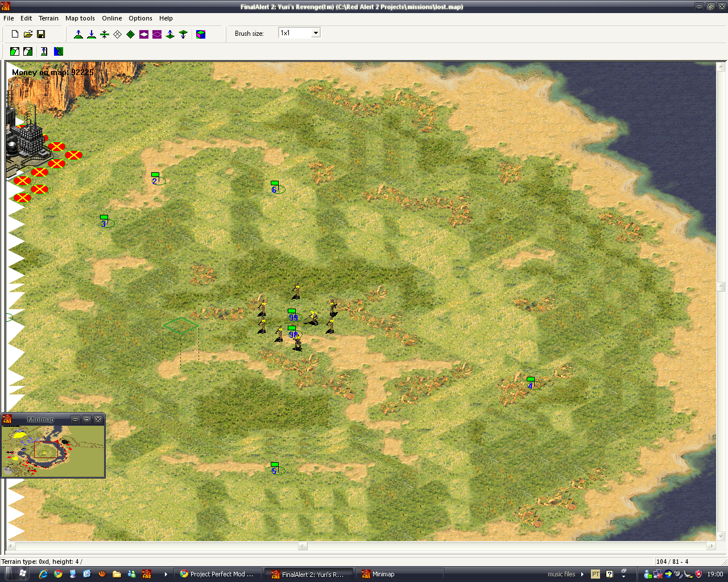Switch to Project Perfect Mod taskbar window
The height and width of the screenshot is (582, 728).
pos(218,574)
